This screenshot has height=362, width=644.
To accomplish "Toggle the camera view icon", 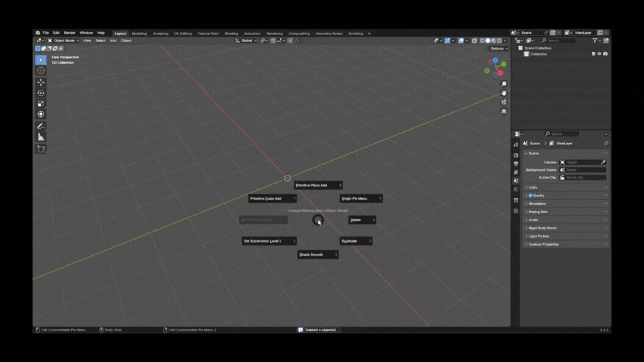I will (x=504, y=102).
